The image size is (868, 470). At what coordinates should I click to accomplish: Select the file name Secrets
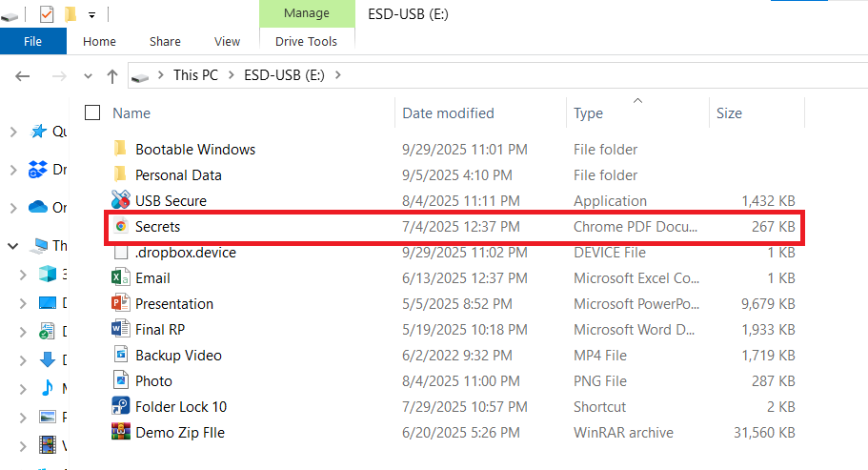tap(158, 226)
